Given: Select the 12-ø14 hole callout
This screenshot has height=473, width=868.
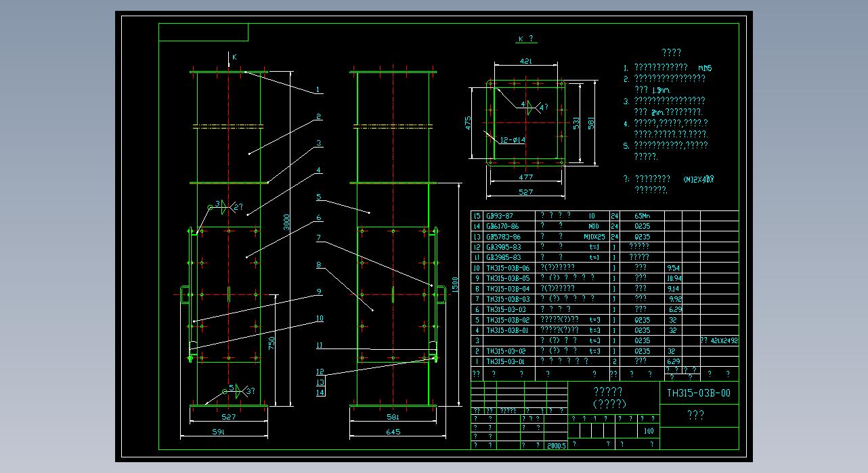Looking at the screenshot, I should [x=513, y=140].
